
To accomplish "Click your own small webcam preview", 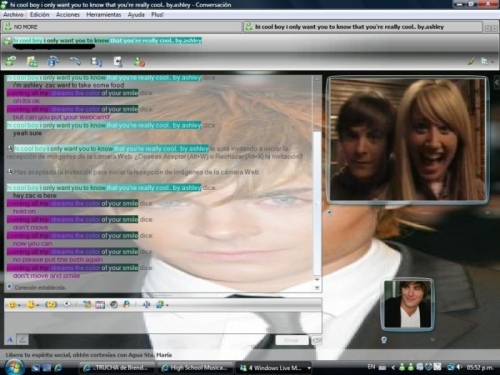I will (x=407, y=304).
